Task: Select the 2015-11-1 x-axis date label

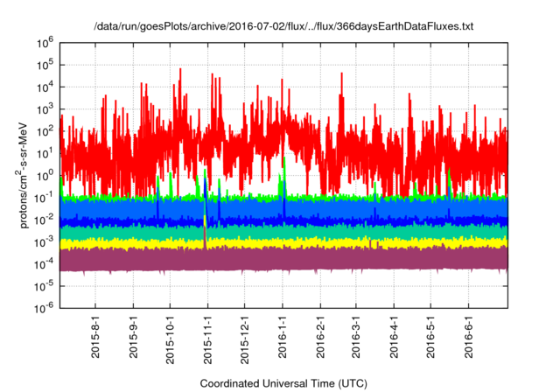Action: pos(207,339)
